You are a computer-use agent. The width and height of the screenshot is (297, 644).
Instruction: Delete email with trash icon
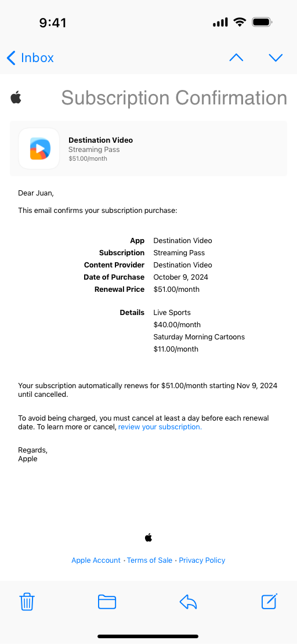[27, 602]
